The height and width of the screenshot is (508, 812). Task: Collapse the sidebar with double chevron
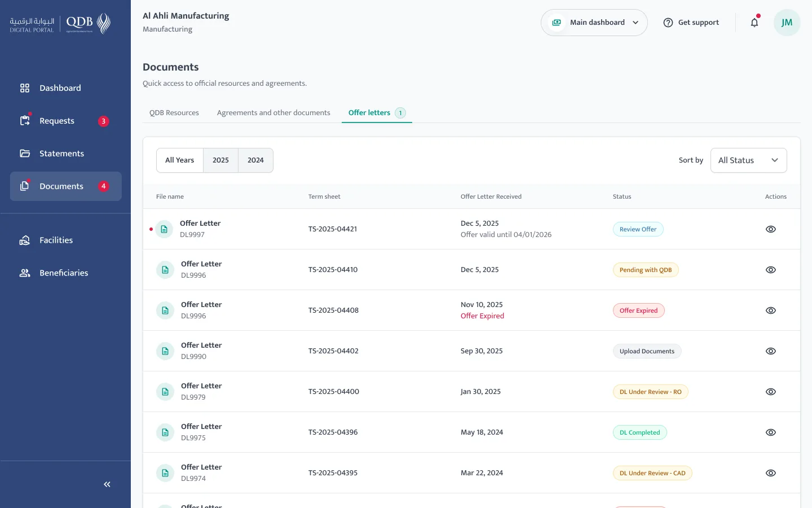pyautogui.click(x=107, y=484)
